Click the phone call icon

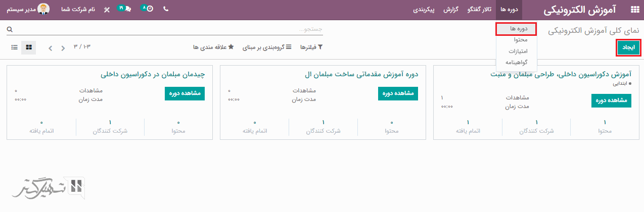tap(166, 10)
